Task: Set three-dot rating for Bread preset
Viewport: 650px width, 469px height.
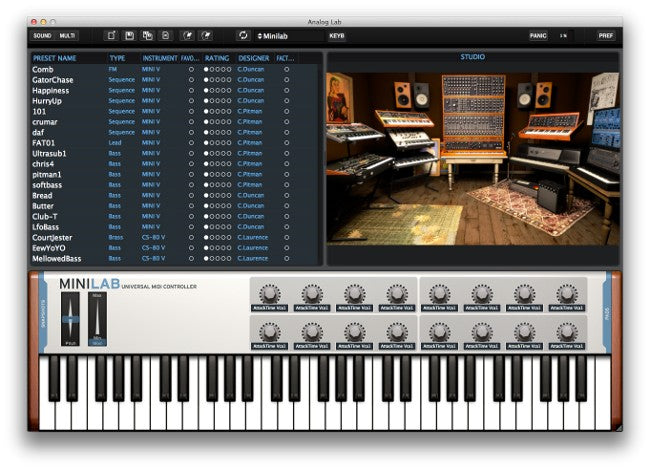Action: tap(218, 195)
